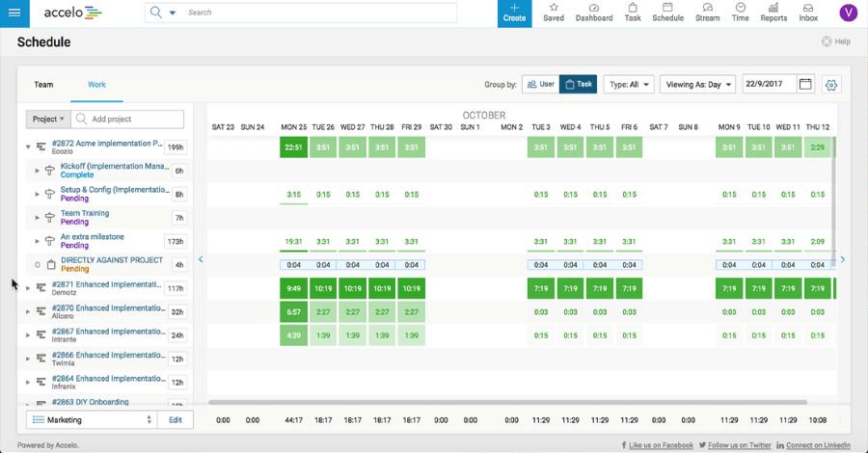The height and width of the screenshot is (453, 868).
Task: Select the 6:57 cell for #2870
Action: (293, 312)
